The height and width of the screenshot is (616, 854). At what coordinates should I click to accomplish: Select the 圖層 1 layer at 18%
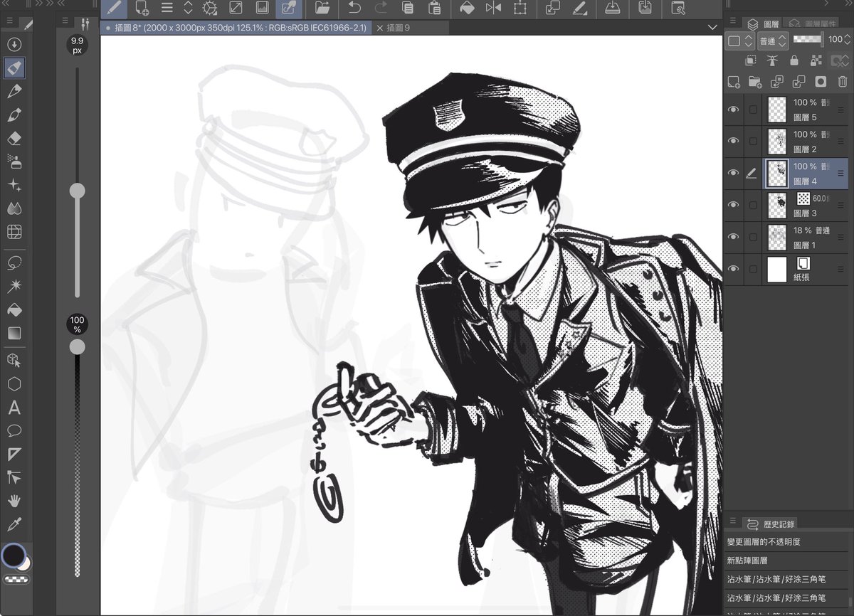[x=806, y=237]
